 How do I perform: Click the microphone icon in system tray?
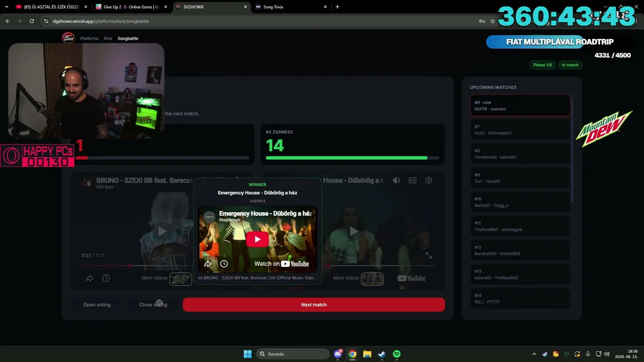[588, 354]
